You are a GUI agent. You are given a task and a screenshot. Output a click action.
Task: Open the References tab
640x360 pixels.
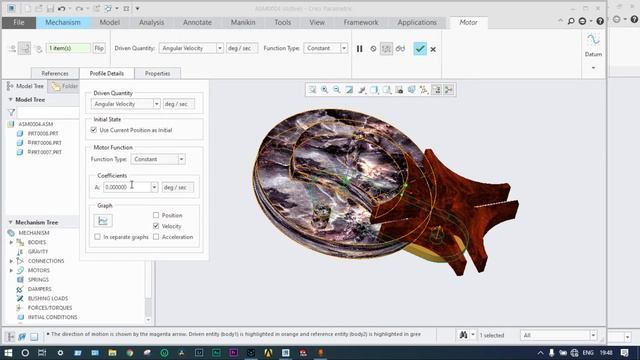55,73
